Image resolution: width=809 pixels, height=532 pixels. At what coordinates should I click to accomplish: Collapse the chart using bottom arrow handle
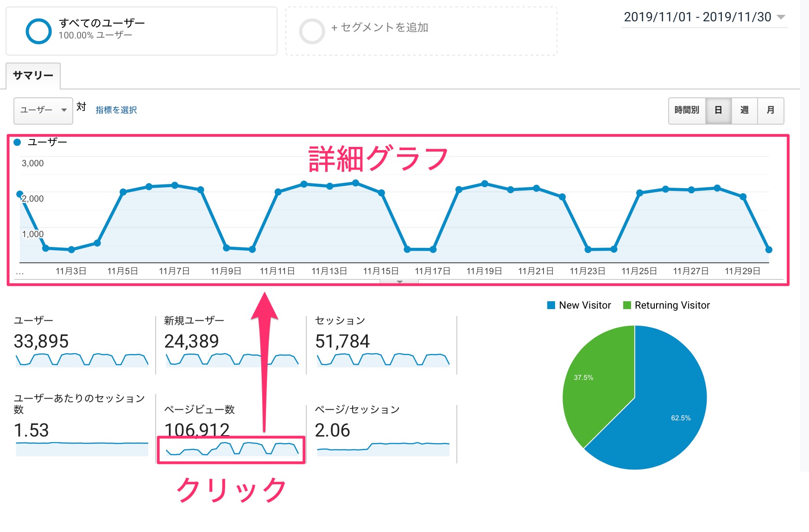pos(399,282)
